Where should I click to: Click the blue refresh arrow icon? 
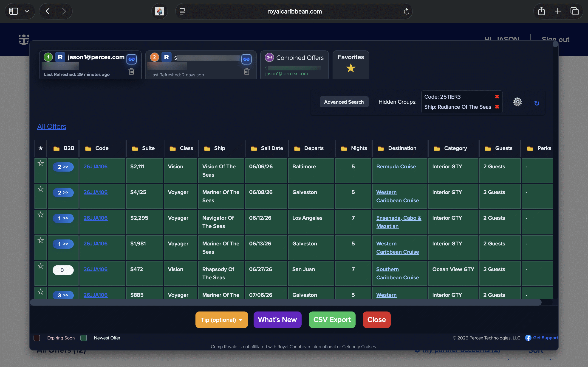537,103
